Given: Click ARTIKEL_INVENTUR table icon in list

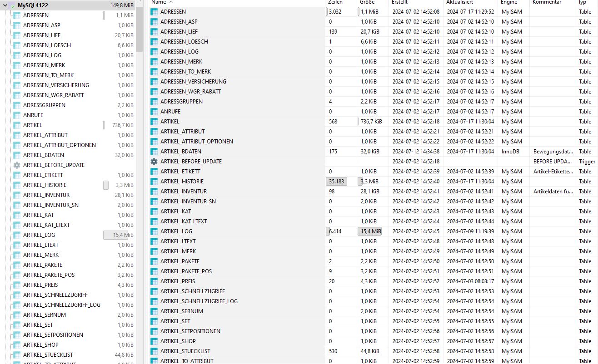Looking at the screenshot, I should pos(154,192).
